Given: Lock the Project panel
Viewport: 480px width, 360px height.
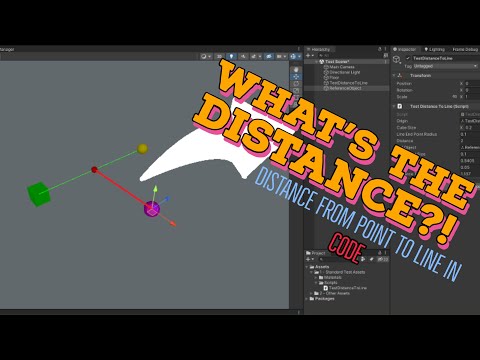Looking at the screenshot, I should coord(380,253).
